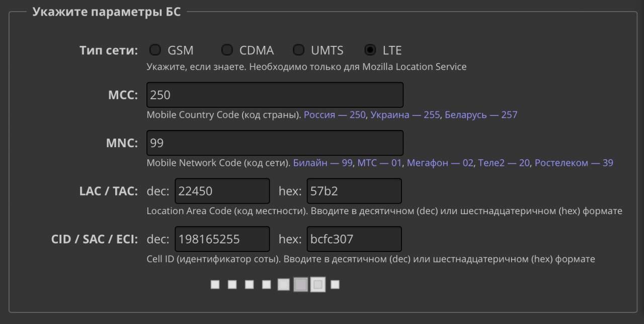This screenshot has width=644, height=324.
Task: Focus the MCC input field
Action: point(275,95)
